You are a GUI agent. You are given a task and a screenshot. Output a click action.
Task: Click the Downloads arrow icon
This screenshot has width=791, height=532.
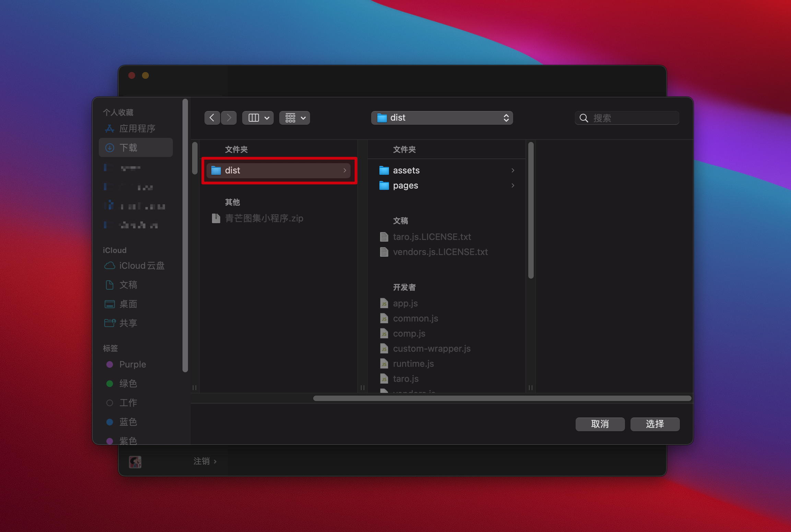(x=109, y=148)
